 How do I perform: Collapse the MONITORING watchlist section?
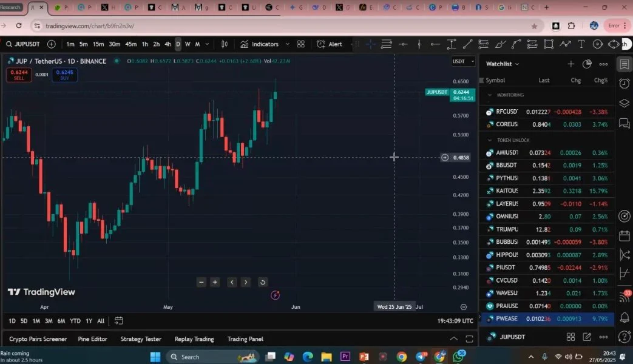(490, 95)
